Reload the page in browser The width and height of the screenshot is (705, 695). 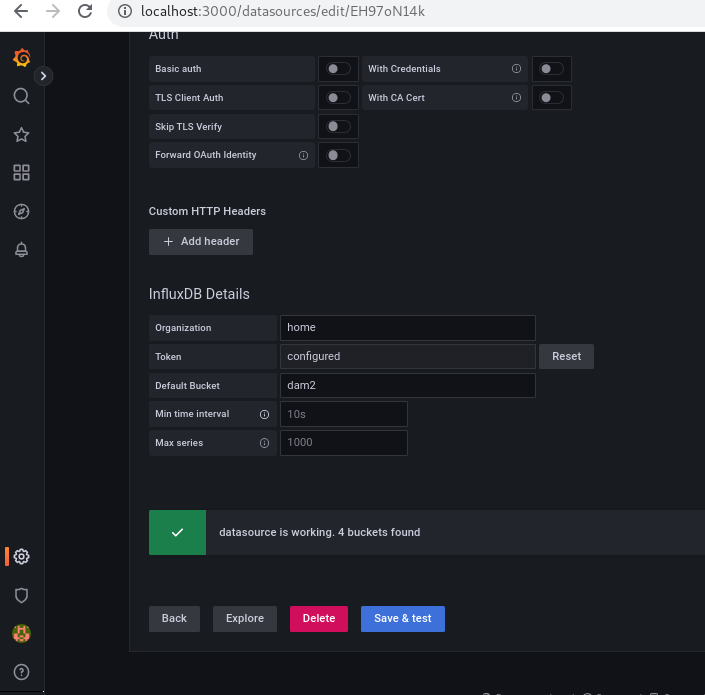86,12
